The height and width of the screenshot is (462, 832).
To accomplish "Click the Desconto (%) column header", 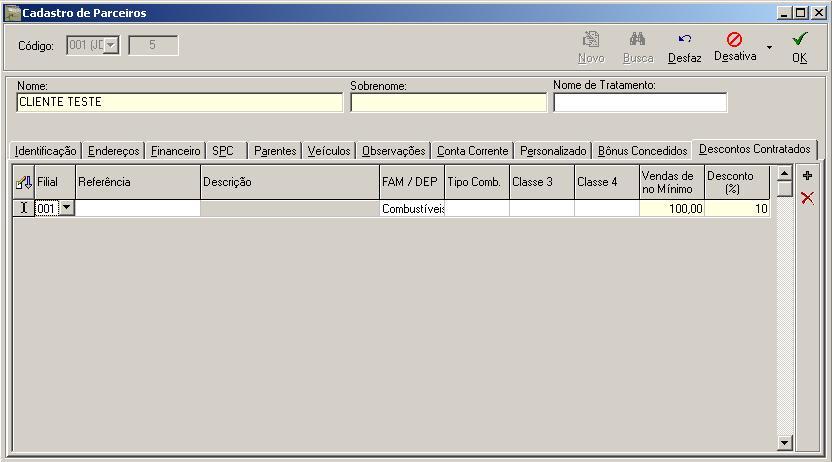I will tap(737, 182).
